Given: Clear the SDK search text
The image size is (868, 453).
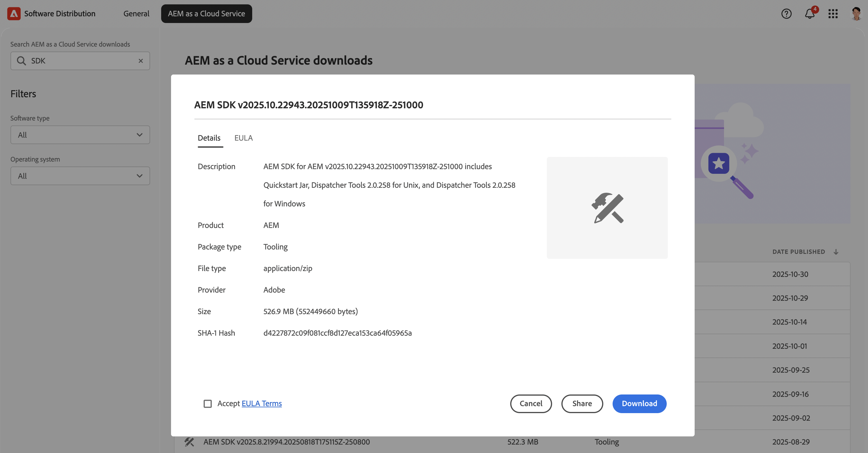Looking at the screenshot, I should click(x=140, y=61).
